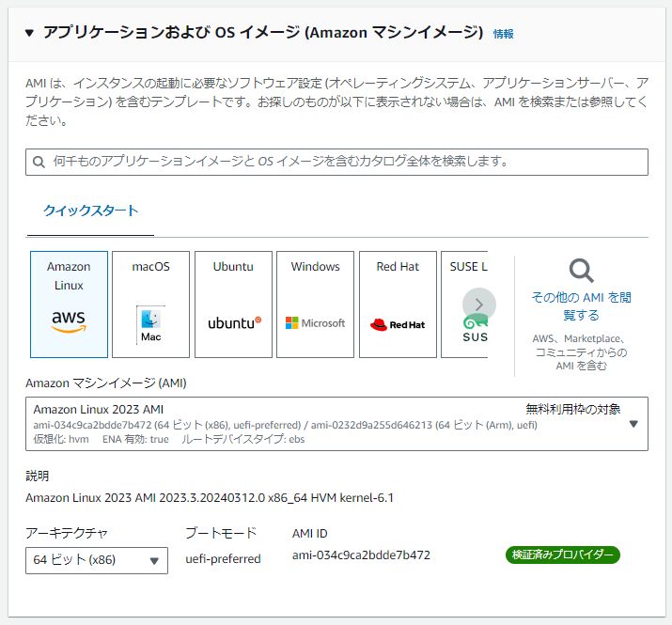Click the 検証済みプロバイダー badge
The width and height of the screenshot is (672, 625).
click(563, 555)
